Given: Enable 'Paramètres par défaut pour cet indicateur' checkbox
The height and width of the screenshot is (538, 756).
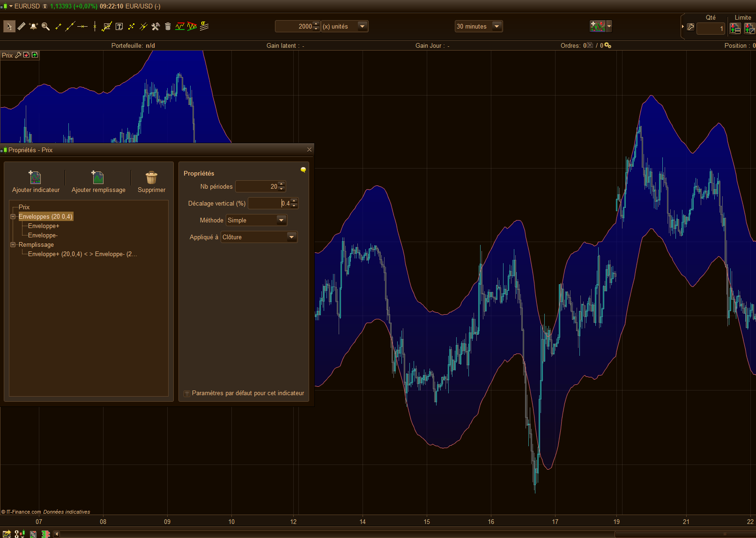Looking at the screenshot, I should [187, 393].
